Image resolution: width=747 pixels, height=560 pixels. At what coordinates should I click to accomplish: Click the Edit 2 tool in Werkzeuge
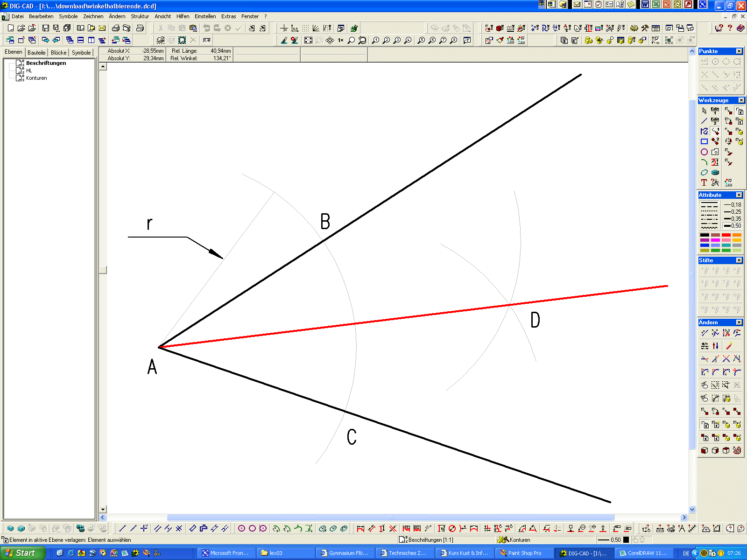click(715, 121)
